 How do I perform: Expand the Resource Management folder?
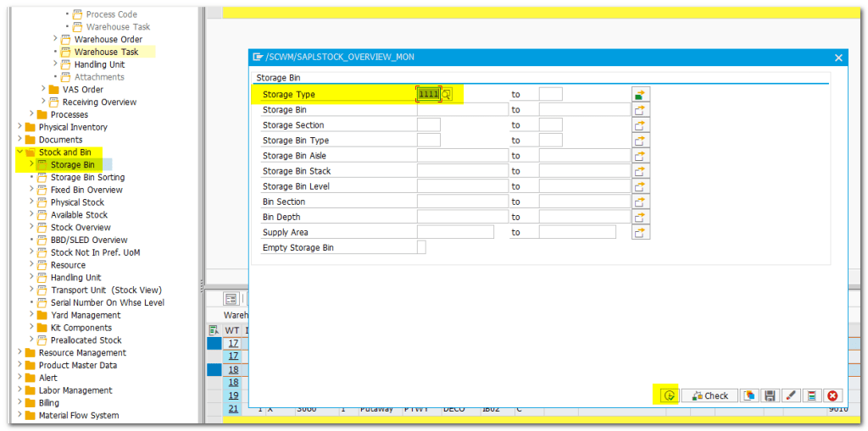coord(20,353)
